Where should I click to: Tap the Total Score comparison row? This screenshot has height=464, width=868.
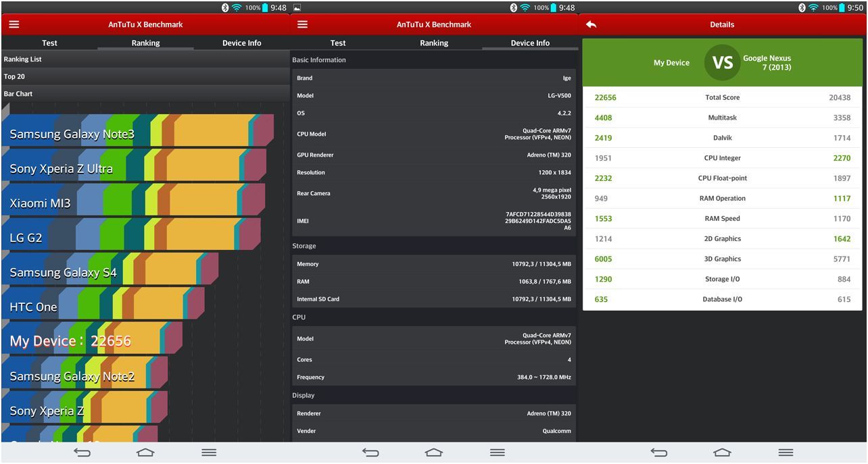tap(722, 97)
